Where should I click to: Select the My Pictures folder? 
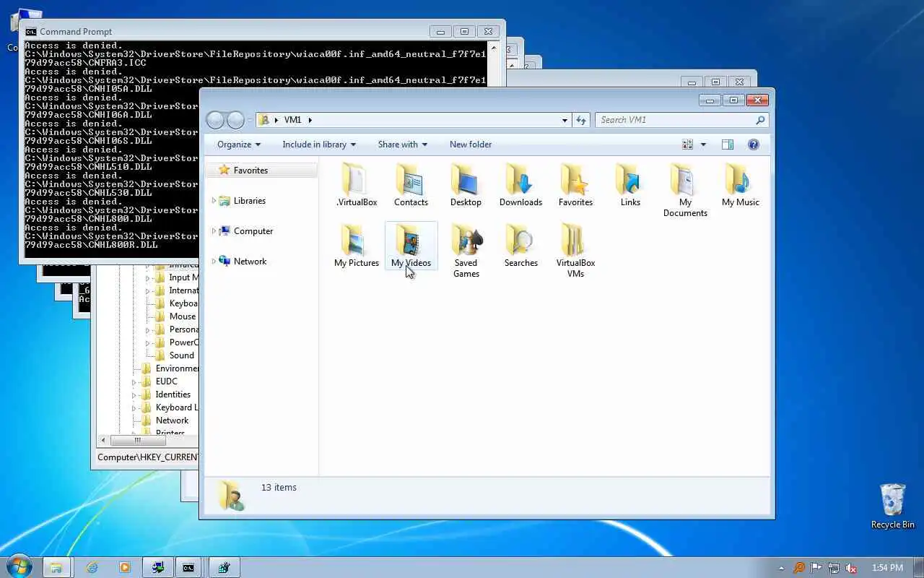[357, 246]
